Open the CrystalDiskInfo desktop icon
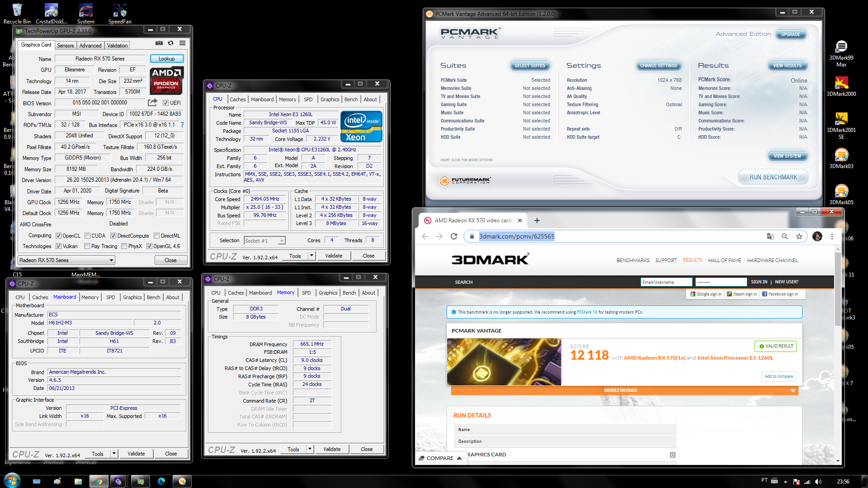This screenshot has height=488, width=868. click(52, 14)
